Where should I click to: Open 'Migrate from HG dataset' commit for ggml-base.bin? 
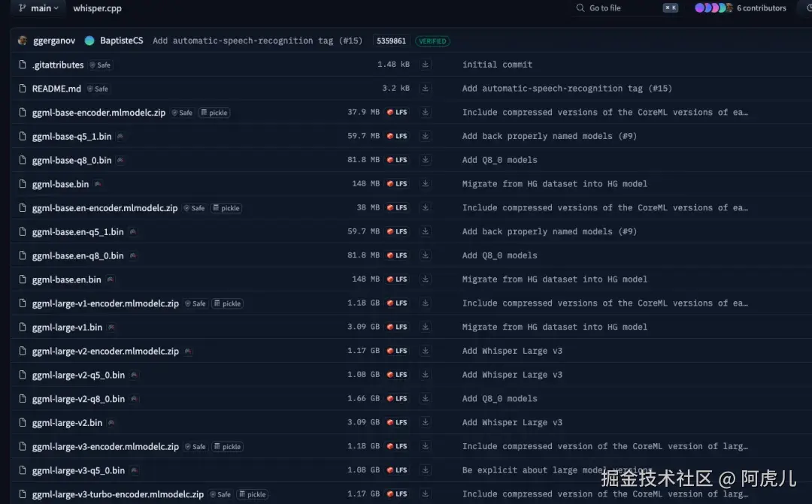pyautogui.click(x=555, y=184)
